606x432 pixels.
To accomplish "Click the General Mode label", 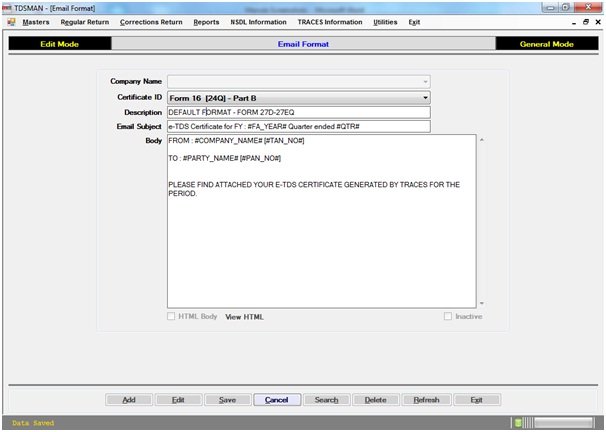I will 546,44.
